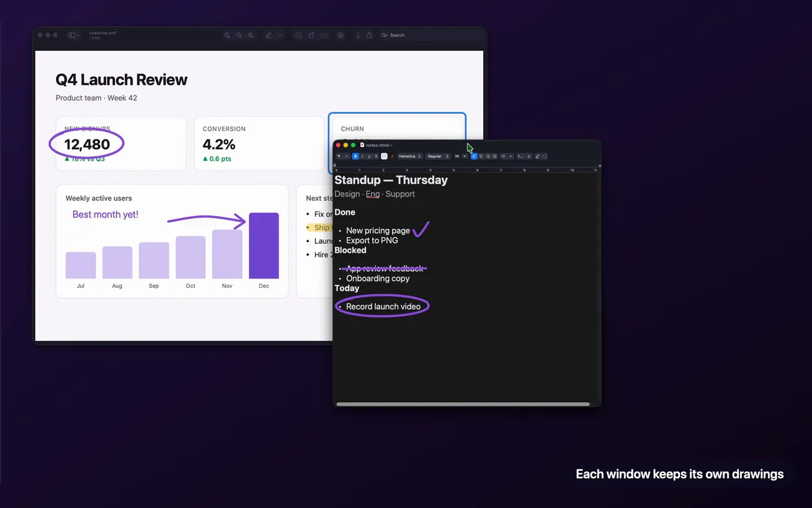Justify text in the notes window
The width and height of the screenshot is (812, 508).
coord(495,156)
